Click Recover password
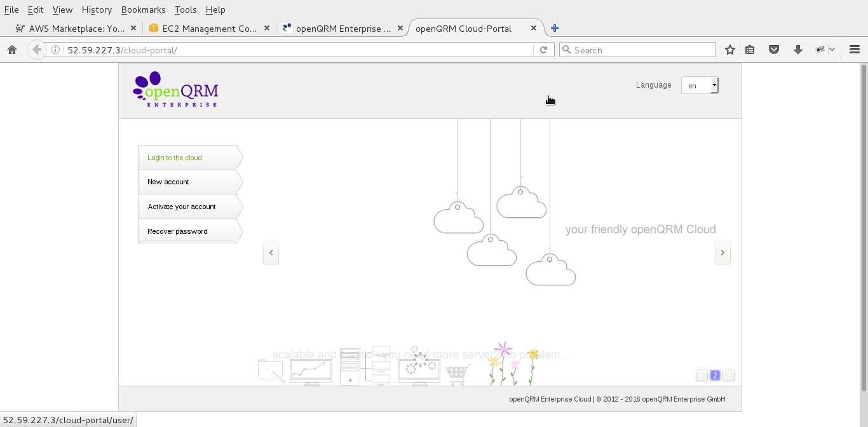 [190, 231]
